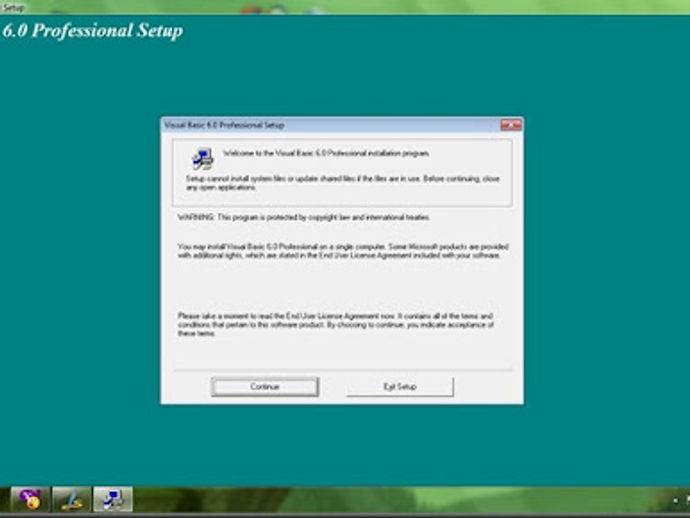Select the Setup program taskbar icon
Image resolution: width=690 pixels, height=518 pixels.
113,499
